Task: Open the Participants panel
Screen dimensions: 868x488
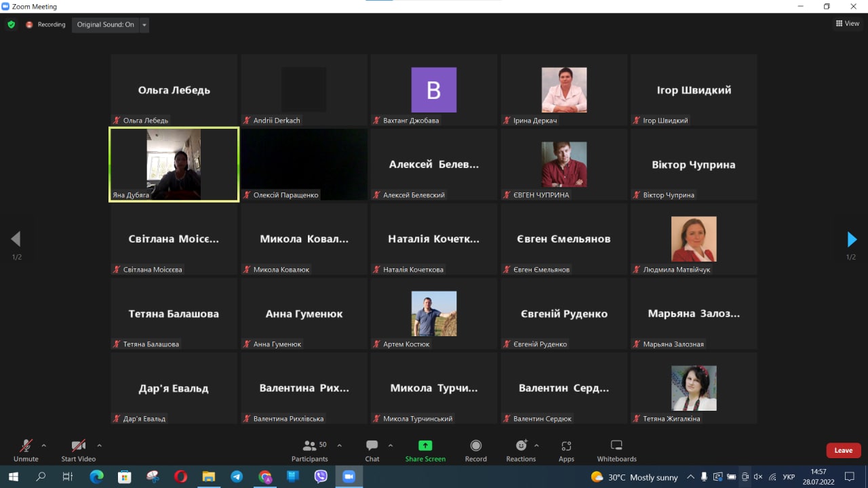Action: [310, 450]
